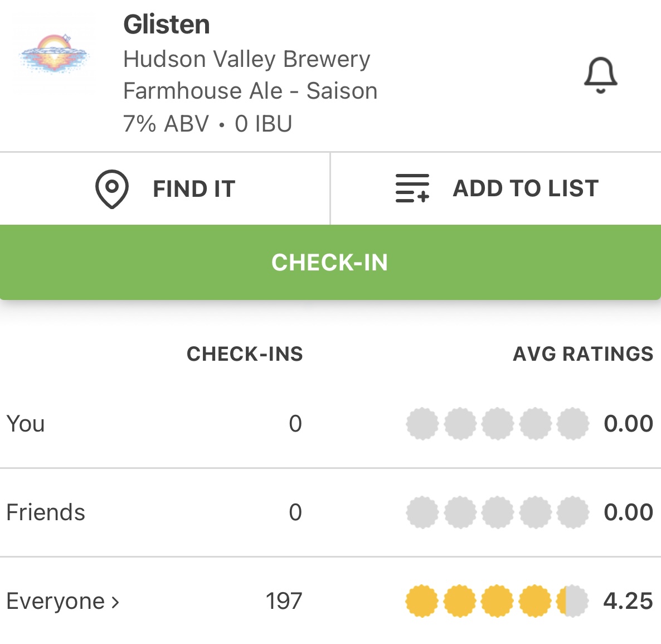Tap the third gray rating cap in the You row
This screenshot has width=661, height=644.
(497, 424)
